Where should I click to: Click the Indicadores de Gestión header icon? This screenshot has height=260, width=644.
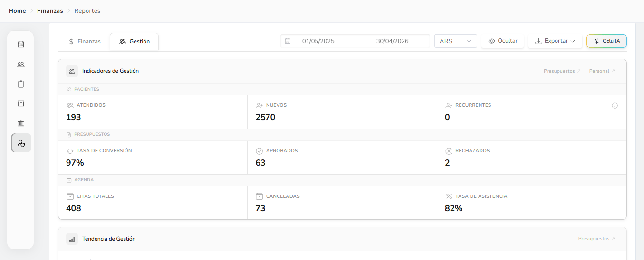point(72,71)
